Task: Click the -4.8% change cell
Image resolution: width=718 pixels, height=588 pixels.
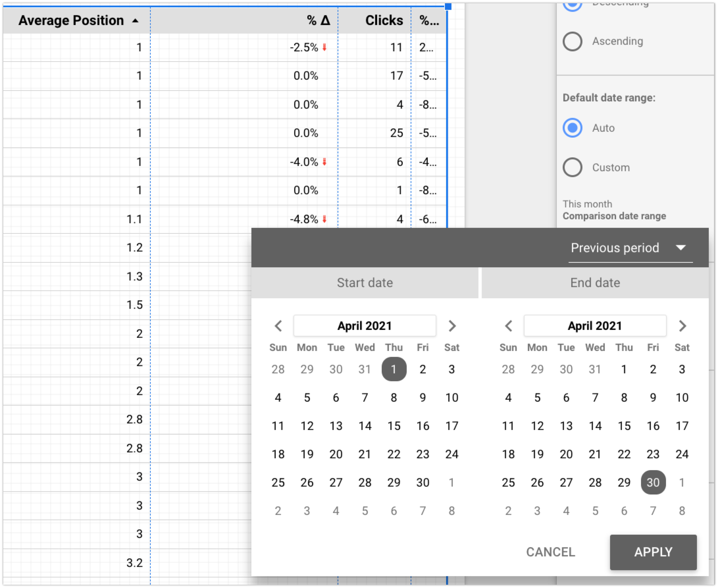Action: (x=304, y=219)
